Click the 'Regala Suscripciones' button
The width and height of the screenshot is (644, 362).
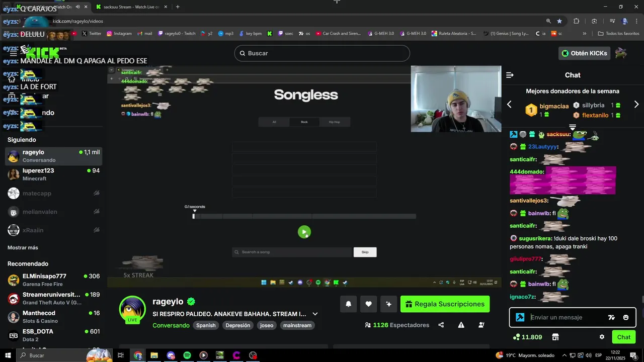point(445,304)
